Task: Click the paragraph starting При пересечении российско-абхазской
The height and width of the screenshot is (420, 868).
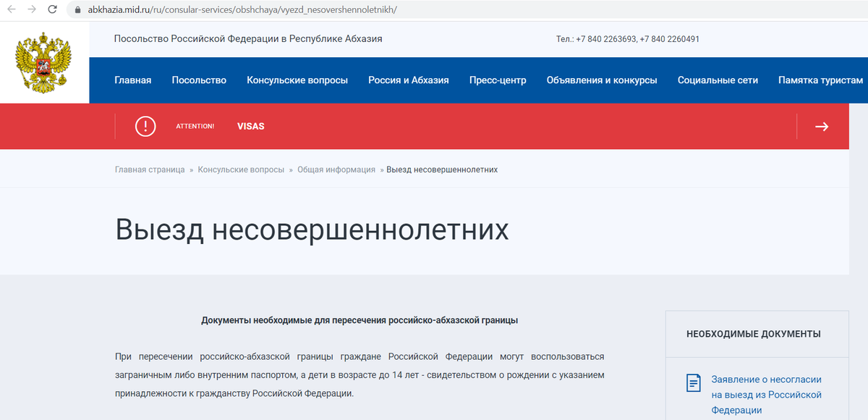Action: tap(359, 375)
